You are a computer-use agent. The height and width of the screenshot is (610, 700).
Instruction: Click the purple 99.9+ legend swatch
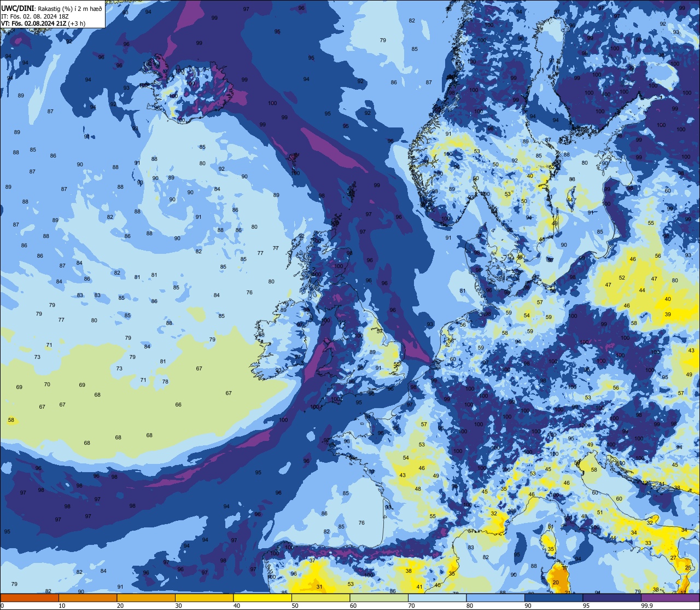point(670,597)
